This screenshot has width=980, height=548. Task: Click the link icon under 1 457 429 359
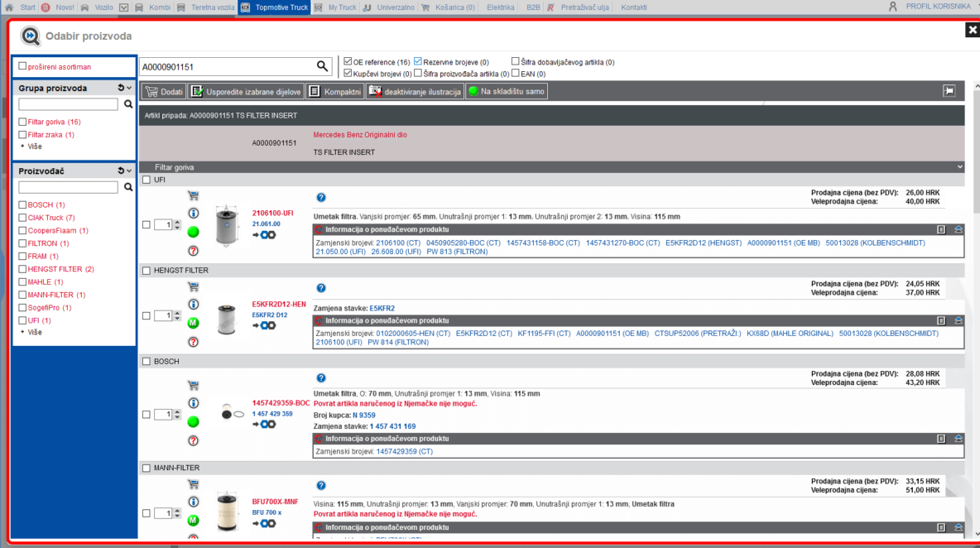point(264,425)
